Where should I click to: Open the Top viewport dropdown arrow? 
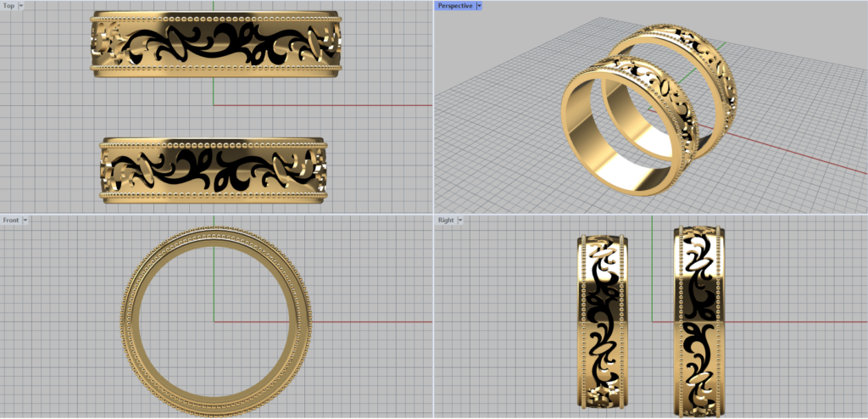(21, 6)
